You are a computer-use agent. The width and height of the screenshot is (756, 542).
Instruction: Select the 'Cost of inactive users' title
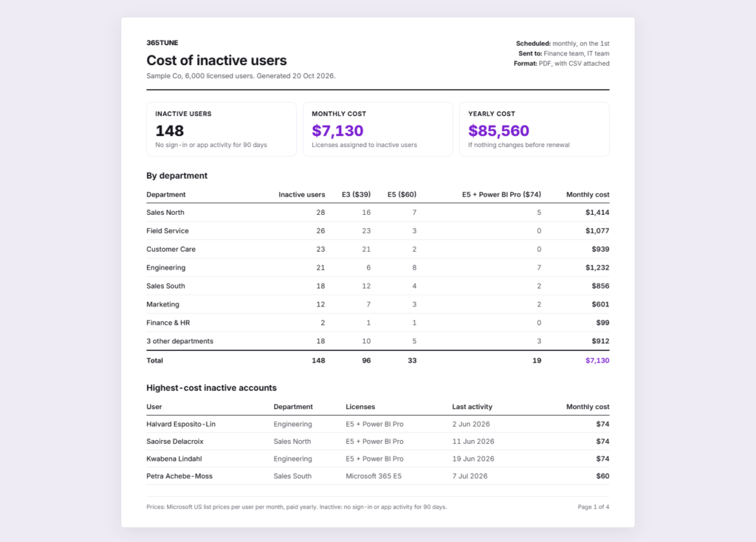point(216,61)
